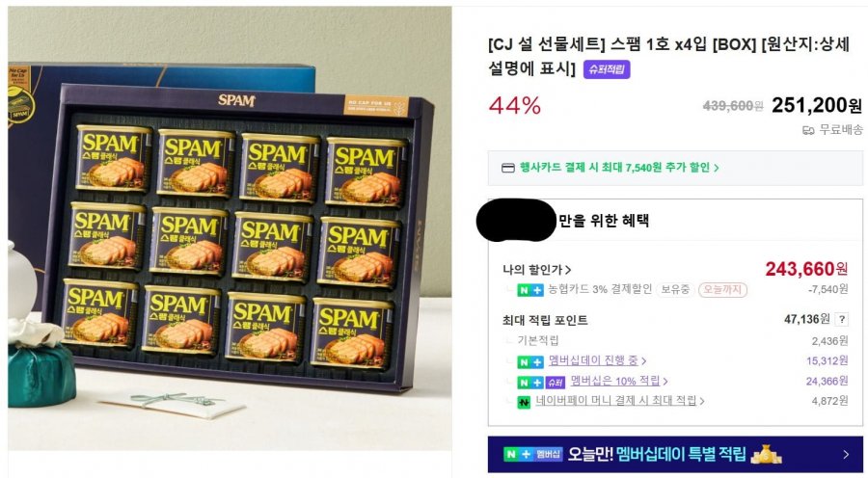The image size is (868, 478).
Task: Click N+ badge beside 멤버십데이 진행 중
Action: point(529,361)
